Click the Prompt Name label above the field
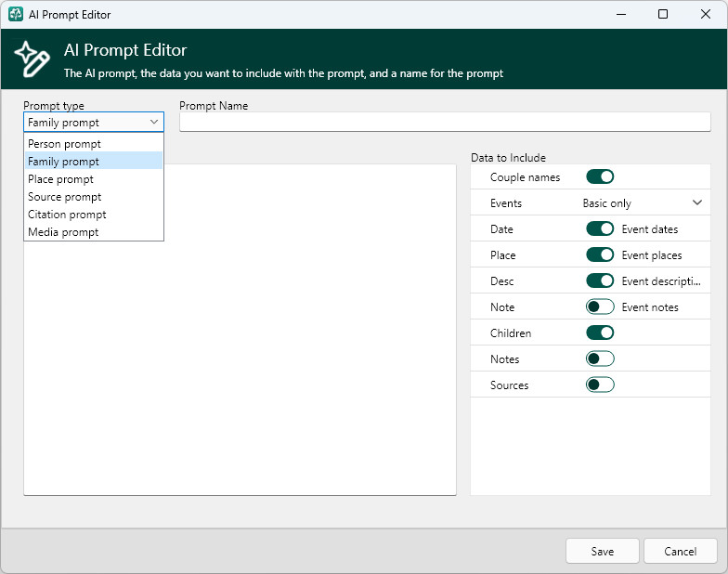728x574 pixels. click(214, 106)
